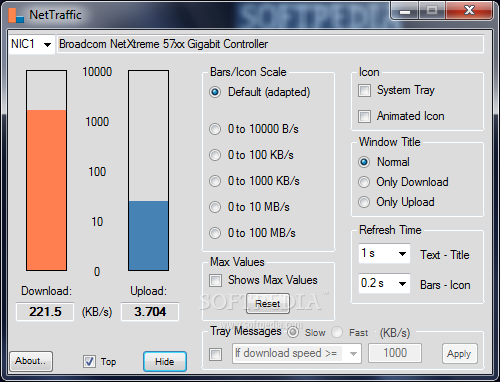Open the 0.2 s Bars-Icon refresh dropdown
500x382 pixels.
pyautogui.click(x=384, y=284)
